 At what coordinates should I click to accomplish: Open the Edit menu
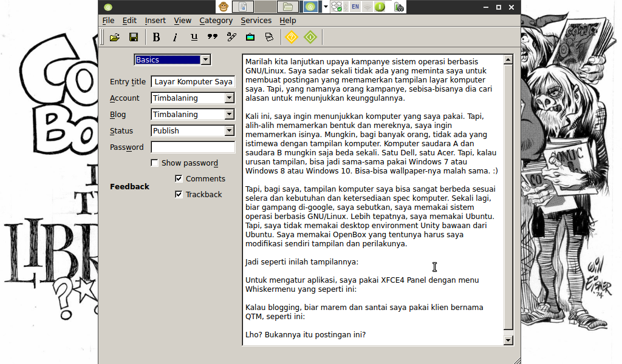click(x=129, y=21)
